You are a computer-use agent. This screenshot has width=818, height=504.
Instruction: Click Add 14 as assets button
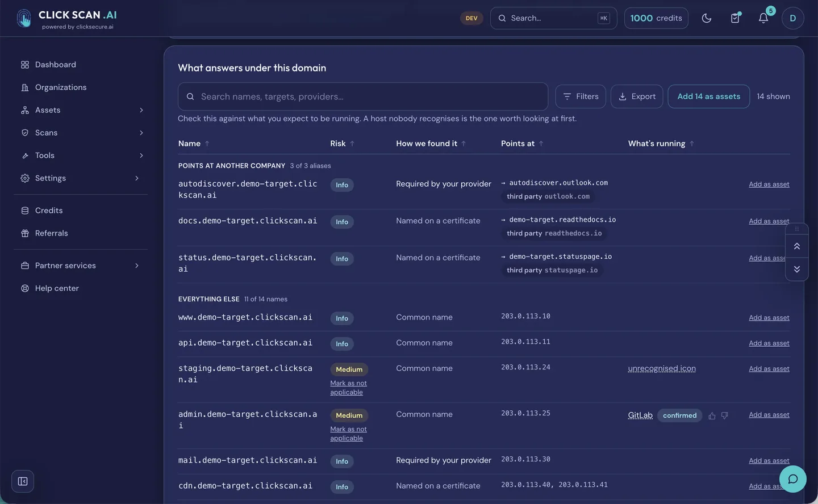point(708,96)
